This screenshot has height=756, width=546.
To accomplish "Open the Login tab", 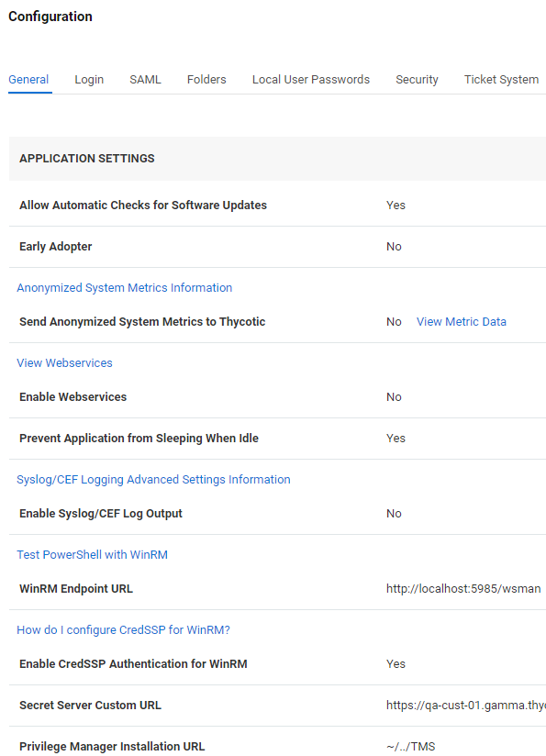I will (x=89, y=80).
